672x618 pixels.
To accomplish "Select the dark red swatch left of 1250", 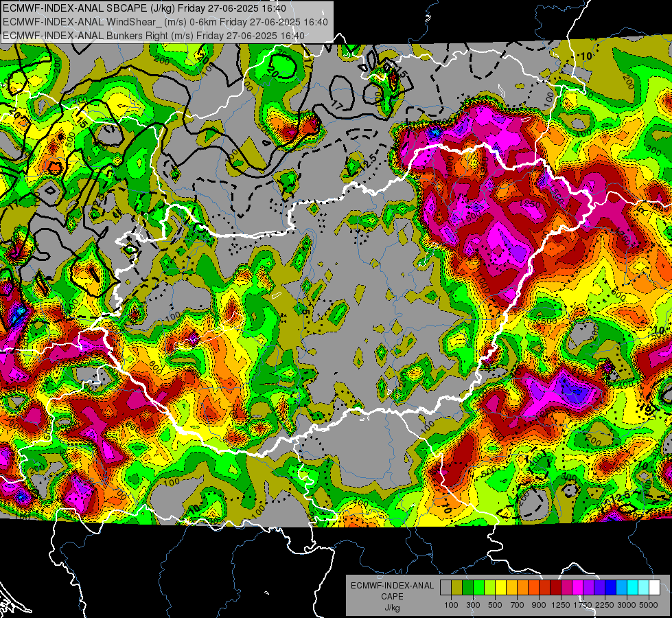I will (555, 588).
